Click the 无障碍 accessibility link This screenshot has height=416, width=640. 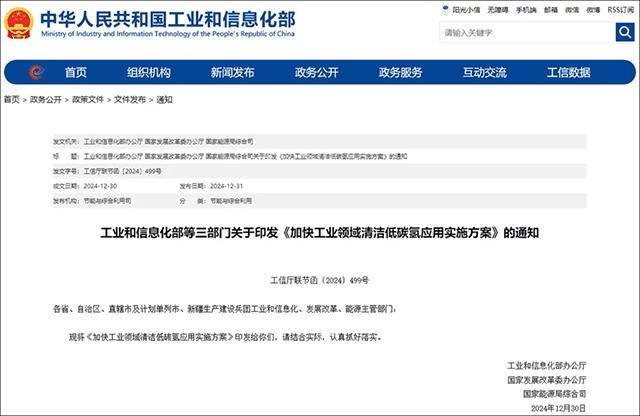[x=498, y=10]
